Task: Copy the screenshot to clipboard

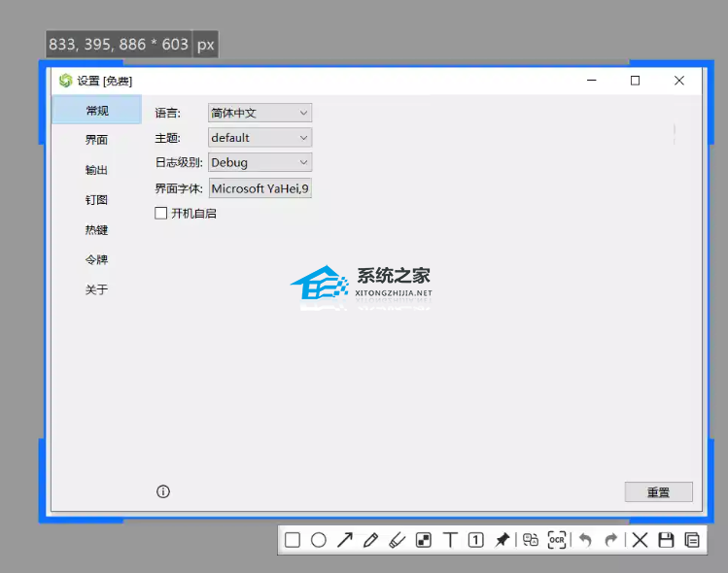Action: 692,541
